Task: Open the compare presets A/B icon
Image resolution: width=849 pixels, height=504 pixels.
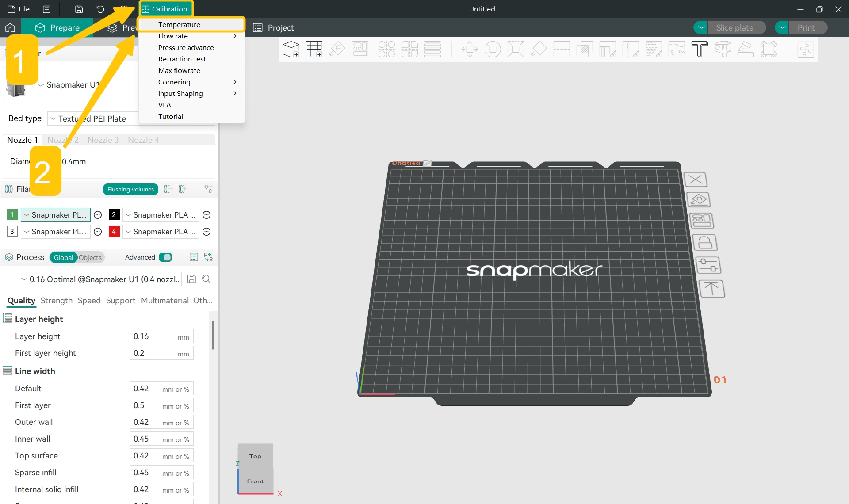Action: [208, 257]
